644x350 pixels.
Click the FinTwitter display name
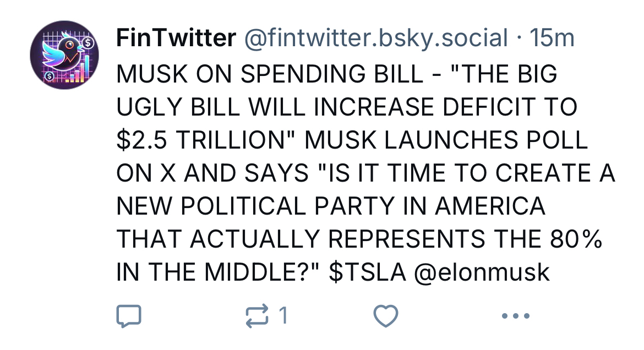pos(176,39)
